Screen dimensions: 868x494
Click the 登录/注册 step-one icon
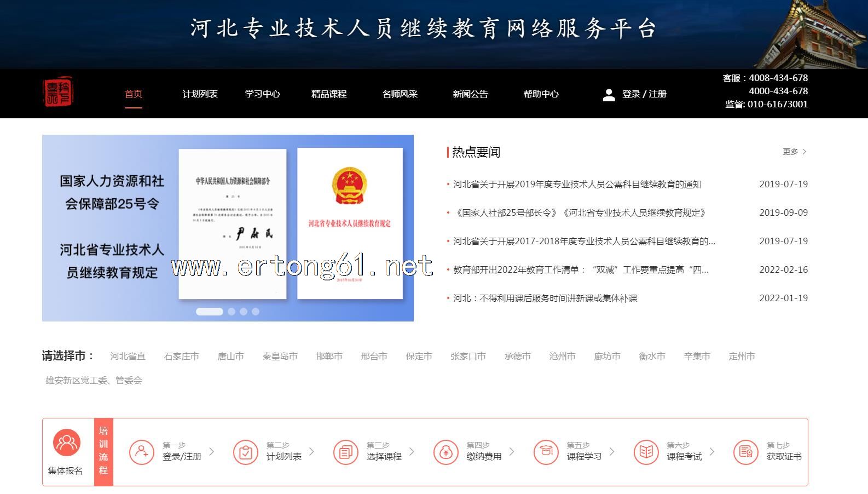coord(142,452)
